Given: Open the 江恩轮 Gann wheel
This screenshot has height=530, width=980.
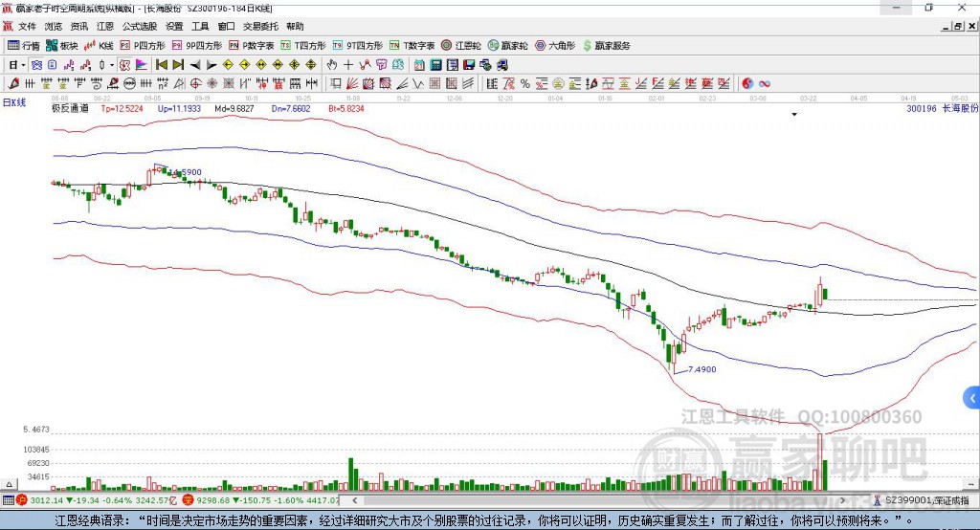Looking at the screenshot, I should point(461,46).
